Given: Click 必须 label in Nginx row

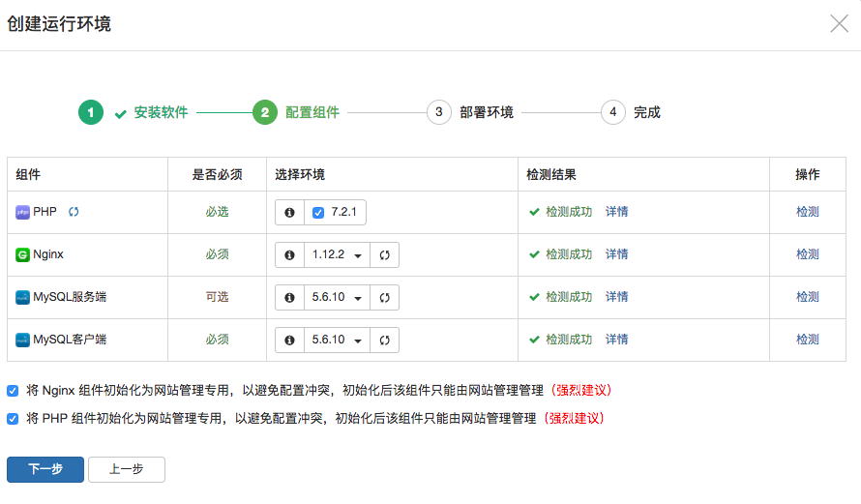Looking at the screenshot, I should [217, 254].
